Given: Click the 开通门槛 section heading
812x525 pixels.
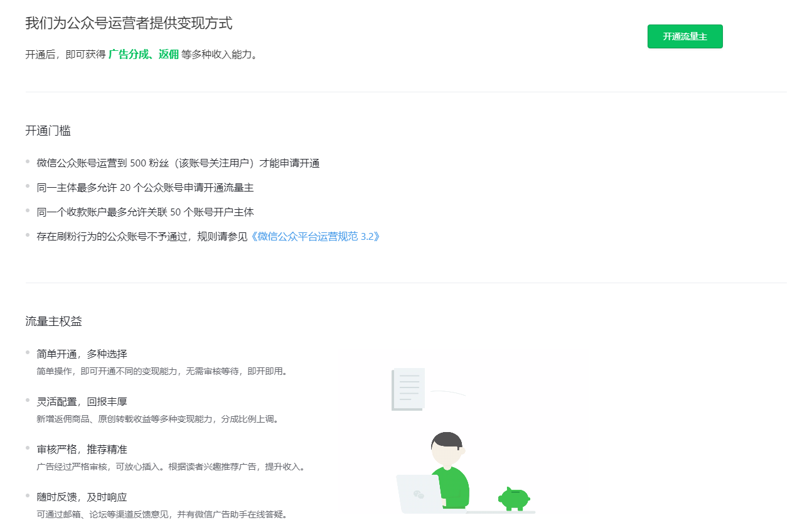Looking at the screenshot, I should (x=48, y=131).
